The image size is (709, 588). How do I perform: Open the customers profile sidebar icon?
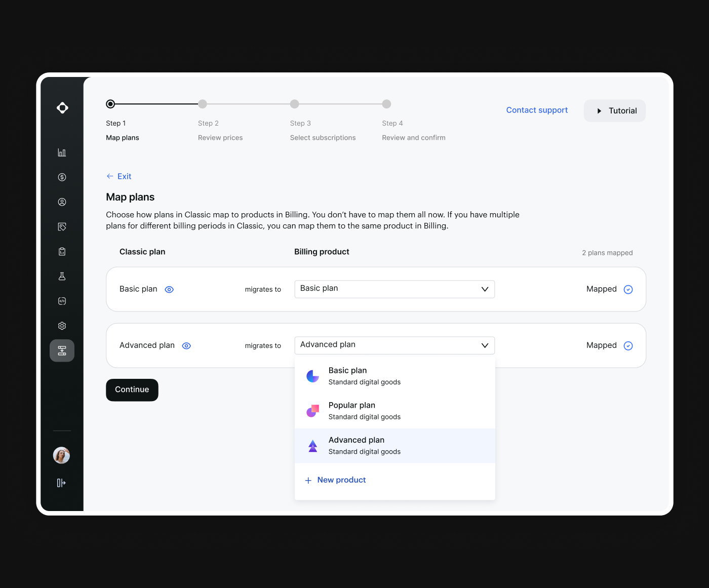point(62,202)
